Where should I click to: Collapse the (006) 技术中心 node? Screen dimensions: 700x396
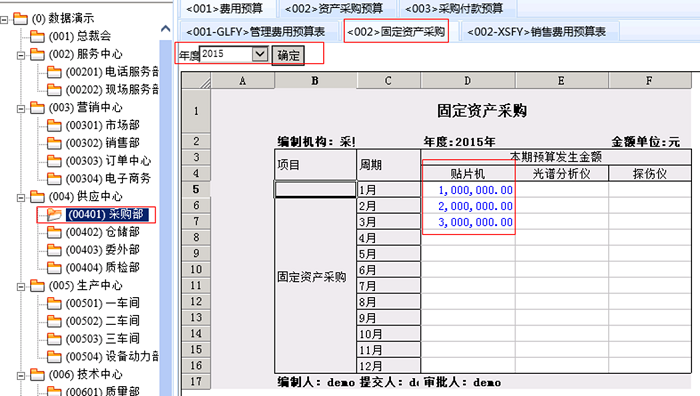(x=21, y=376)
